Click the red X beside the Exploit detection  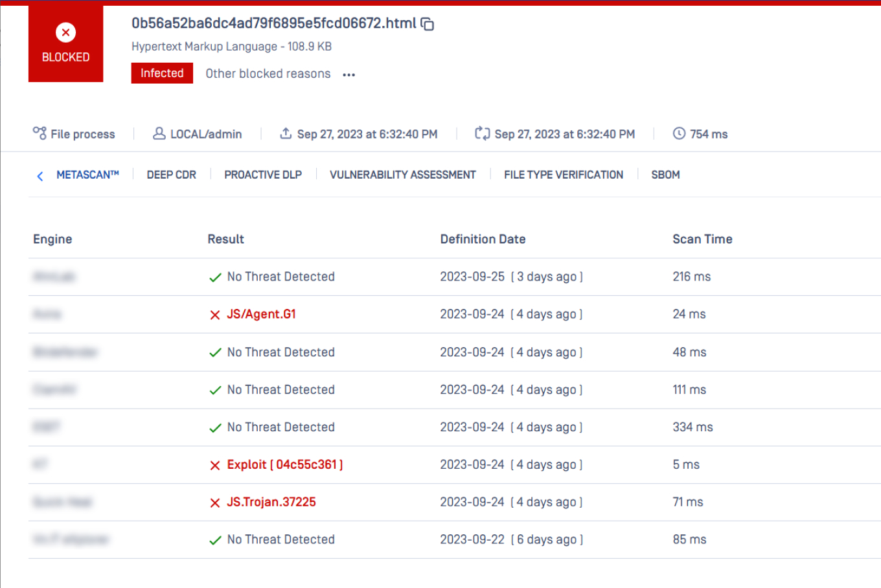(x=215, y=464)
